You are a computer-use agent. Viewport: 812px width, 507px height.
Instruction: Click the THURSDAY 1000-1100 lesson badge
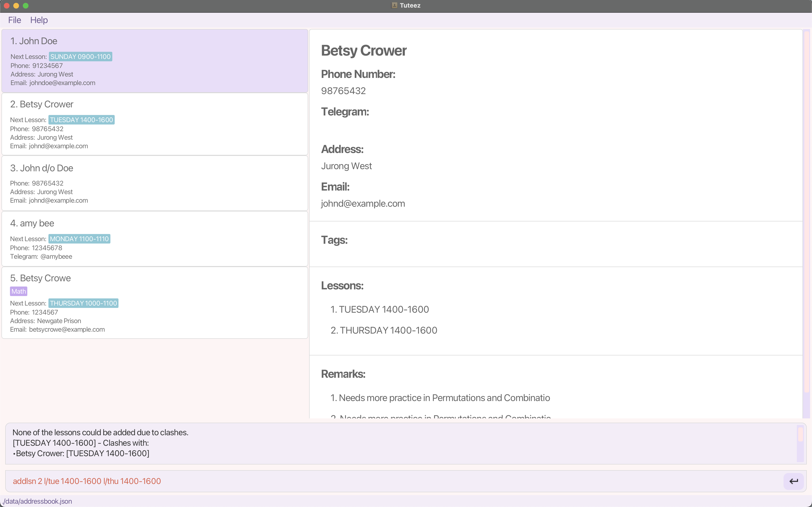pyautogui.click(x=83, y=303)
